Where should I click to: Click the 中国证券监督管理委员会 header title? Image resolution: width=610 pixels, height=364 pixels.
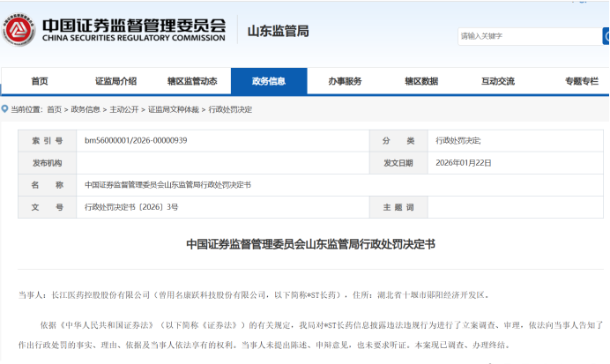pos(134,26)
